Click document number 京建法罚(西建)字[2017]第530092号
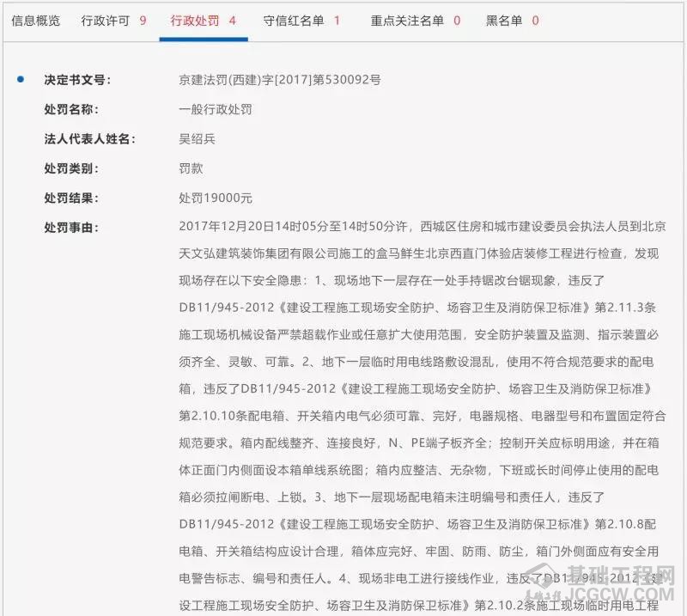Image resolution: width=687 pixels, height=616 pixels. 280,80
